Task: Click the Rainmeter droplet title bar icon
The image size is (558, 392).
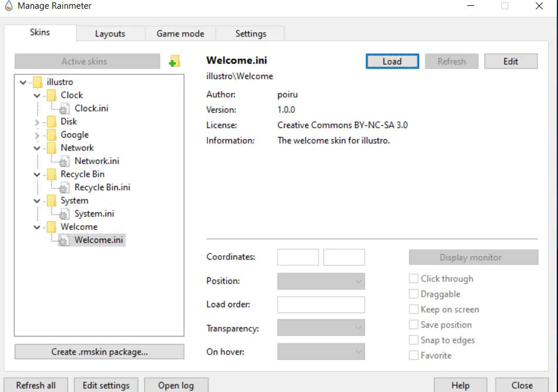Action: [8, 6]
